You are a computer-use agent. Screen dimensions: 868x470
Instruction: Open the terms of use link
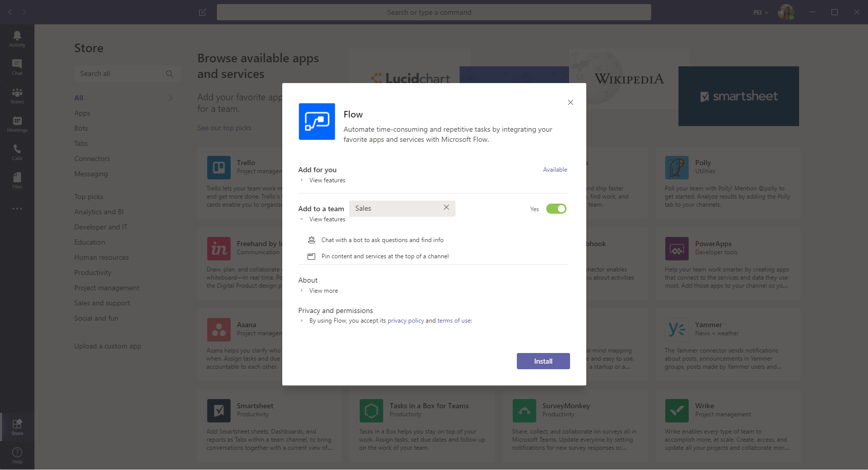tap(454, 321)
